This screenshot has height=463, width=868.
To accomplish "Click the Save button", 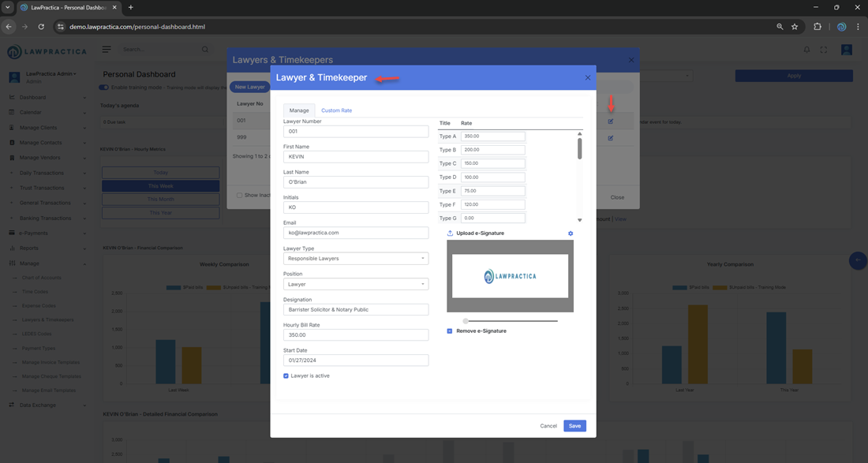I will coord(574,426).
